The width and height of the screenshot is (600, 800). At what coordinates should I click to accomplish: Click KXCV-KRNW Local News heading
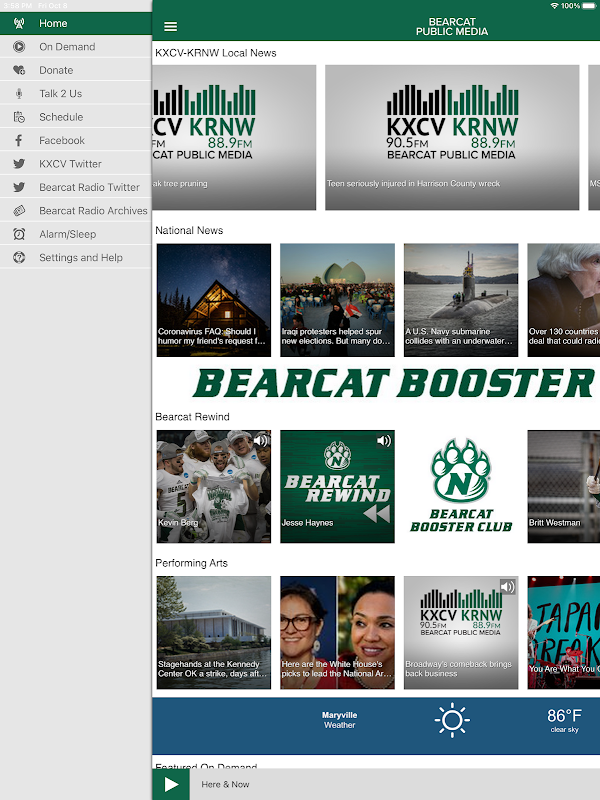(x=215, y=53)
